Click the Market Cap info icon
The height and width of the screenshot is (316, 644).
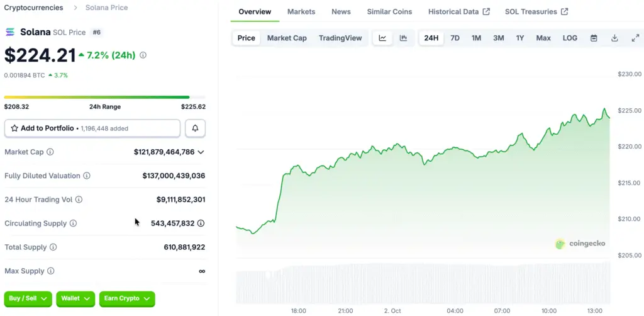click(x=50, y=152)
